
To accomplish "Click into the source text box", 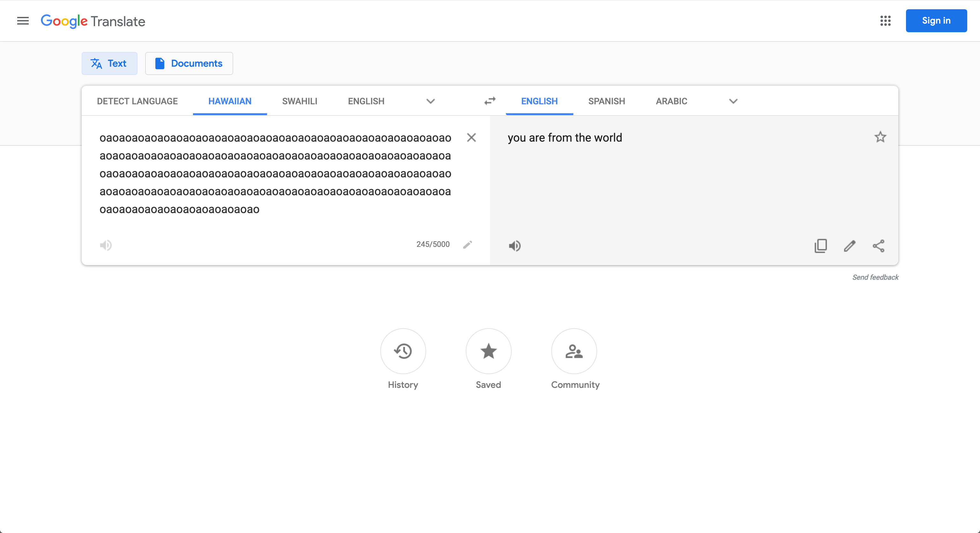I will click(x=275, y=174).
